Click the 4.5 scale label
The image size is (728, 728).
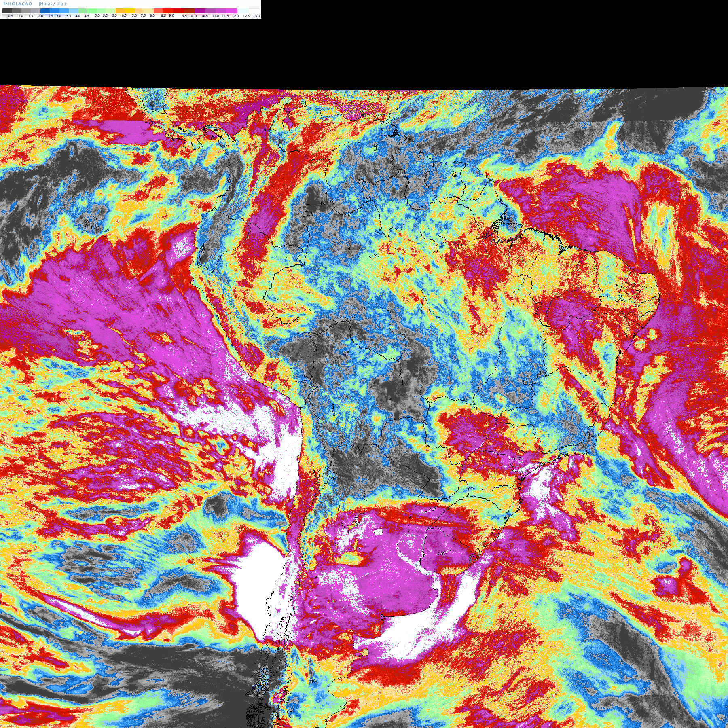pyautogui.click(x=87, y=16)
